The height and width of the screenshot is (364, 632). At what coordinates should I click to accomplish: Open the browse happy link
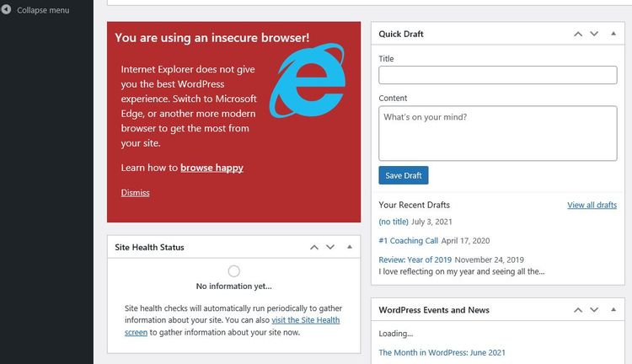[212, 168]
